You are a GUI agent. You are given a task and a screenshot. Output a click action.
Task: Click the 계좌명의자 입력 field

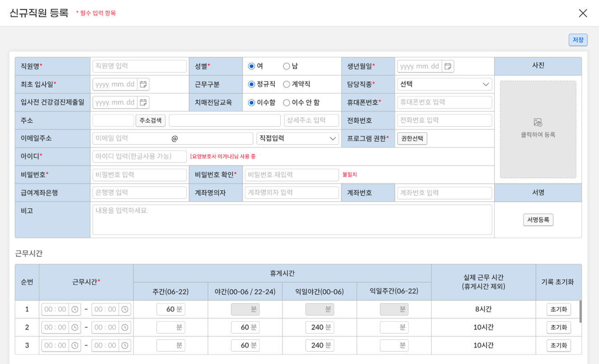click(x=292, y=193)
